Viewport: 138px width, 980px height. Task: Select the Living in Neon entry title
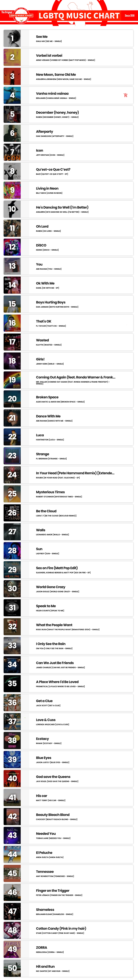[x=47, y=188]
